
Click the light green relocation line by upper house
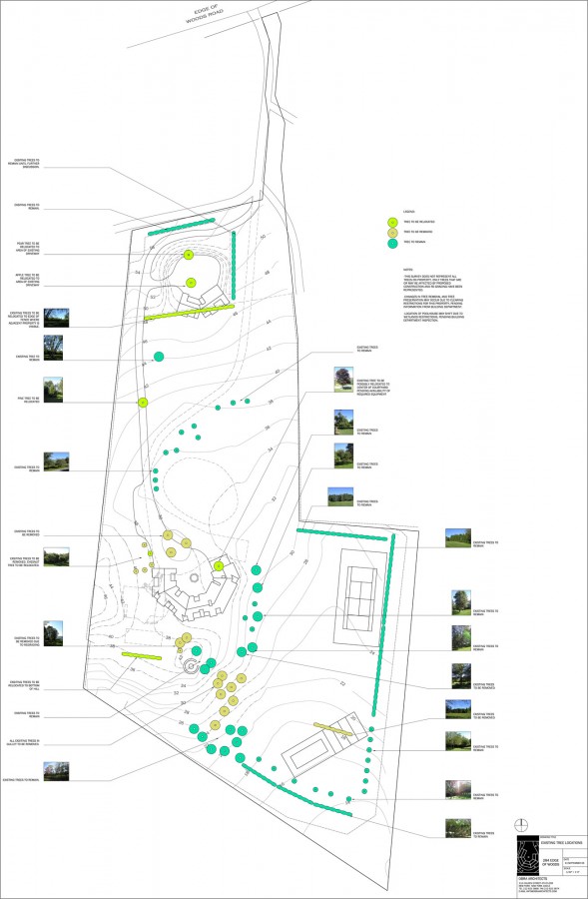click(189, 312)
